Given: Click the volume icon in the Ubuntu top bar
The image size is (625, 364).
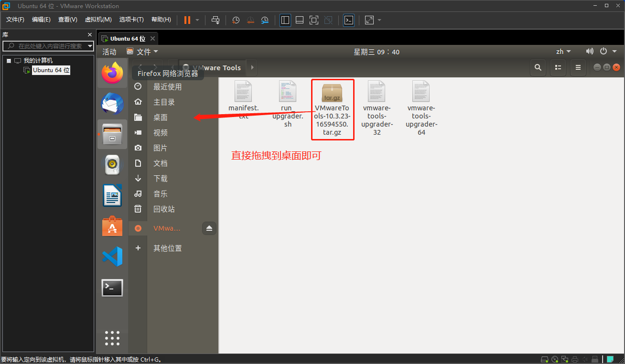Looking at the screenshot, I should click(590, 51).
